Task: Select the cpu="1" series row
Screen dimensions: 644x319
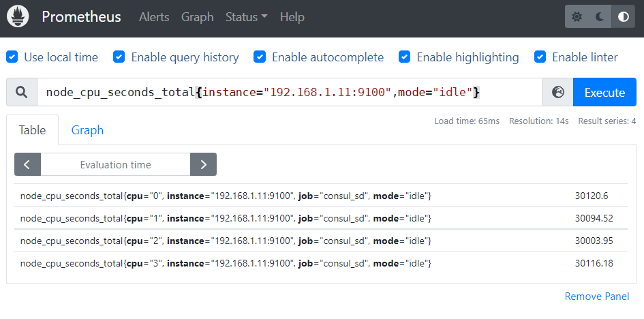Action: click(x=321, y=217)
